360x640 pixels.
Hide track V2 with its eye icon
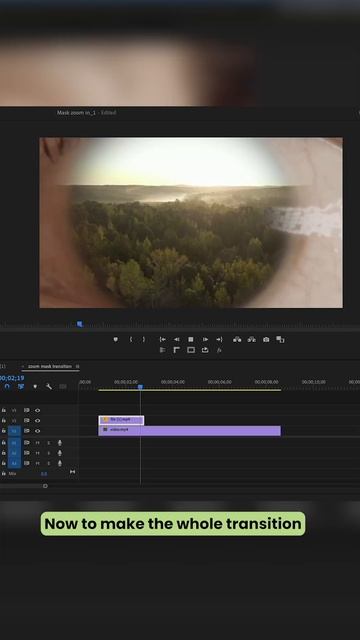(x=38, y=420)
